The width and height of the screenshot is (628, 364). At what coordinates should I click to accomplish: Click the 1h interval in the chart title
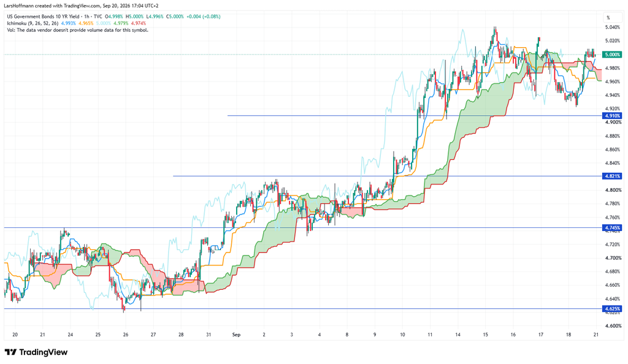87,17
